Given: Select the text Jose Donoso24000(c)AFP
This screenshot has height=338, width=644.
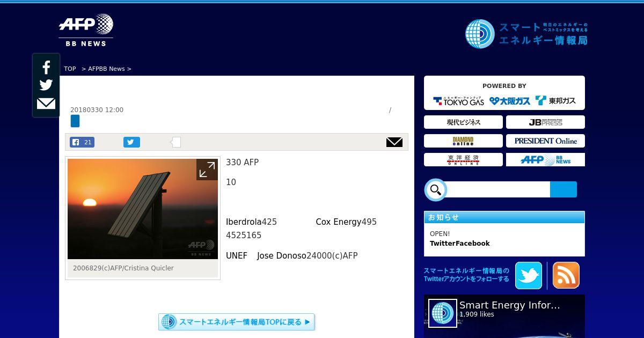Looking at the screenshot, I should pyautogui.click(x=308, y=256).
